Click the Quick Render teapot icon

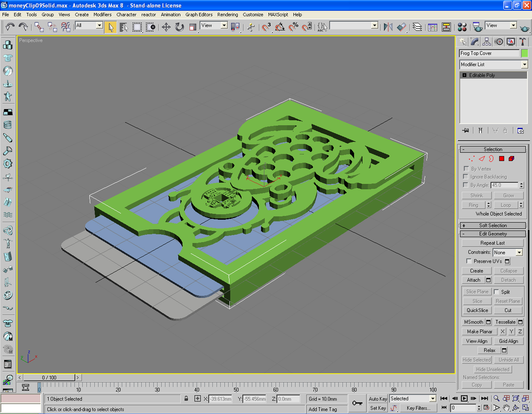click(525, 27)
